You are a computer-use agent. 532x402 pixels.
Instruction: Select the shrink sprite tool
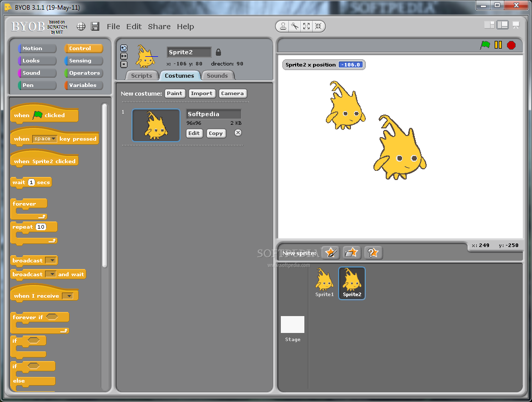point(318,26)
